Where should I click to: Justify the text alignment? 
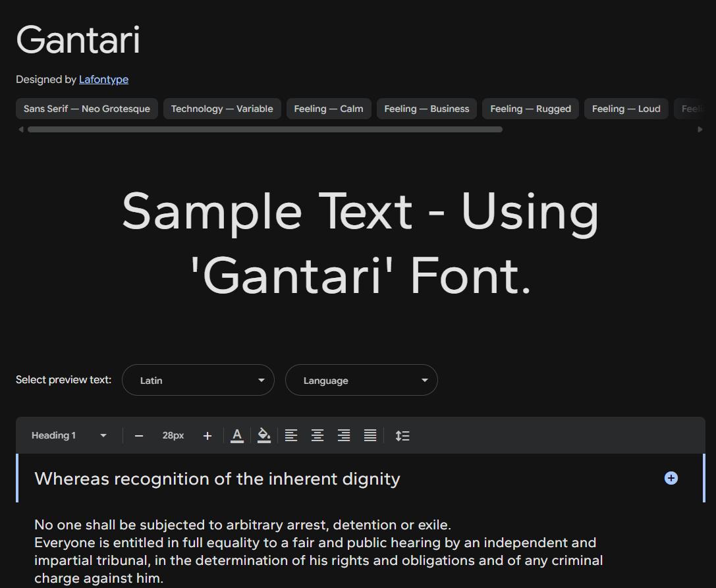[x=370, y=435]
